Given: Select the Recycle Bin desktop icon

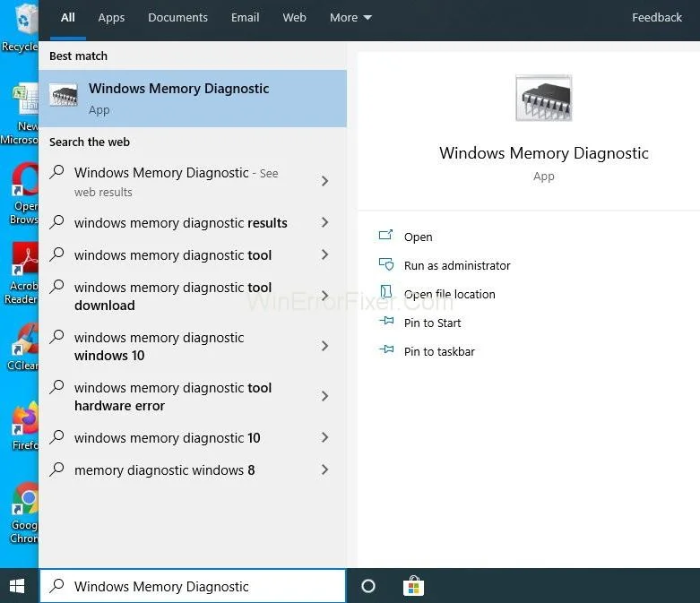Looking at the screenshot, I should coord(21,27).
